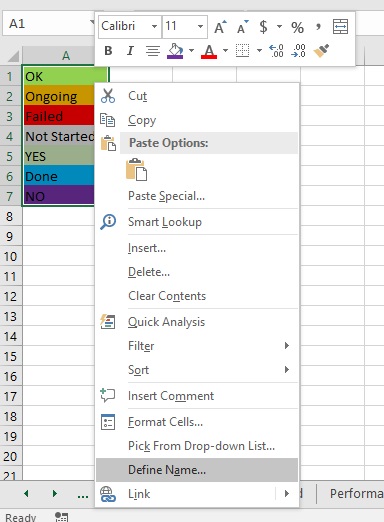The width and height of the screenshot is (384, 522).
Task: Click the sheet tabs ellipsis button
Action: point(83,495)
